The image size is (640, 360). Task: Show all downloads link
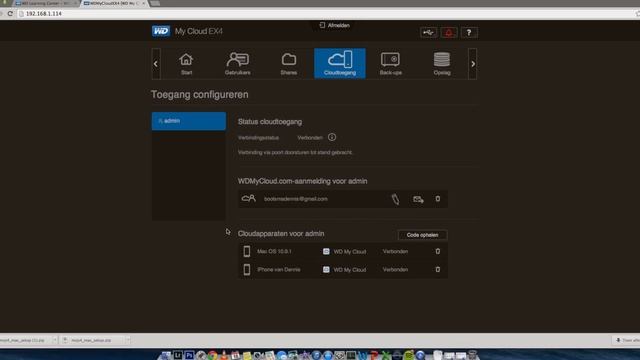click(x=628, y=340)
